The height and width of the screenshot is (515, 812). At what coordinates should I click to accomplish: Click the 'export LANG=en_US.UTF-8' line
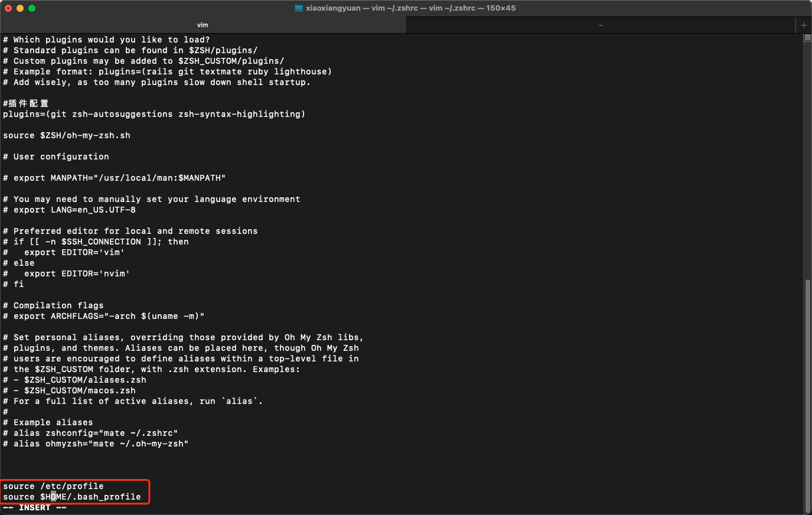(69, 210)
